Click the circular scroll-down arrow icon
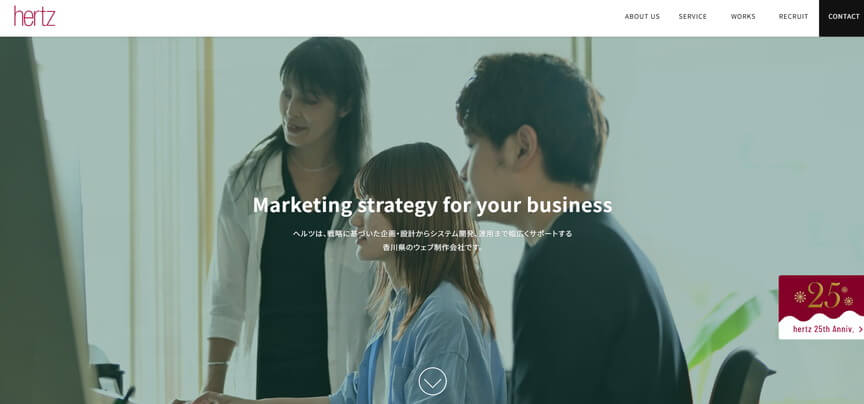Image resolution: width=864 pixels, height=404 pixels. 433,381
